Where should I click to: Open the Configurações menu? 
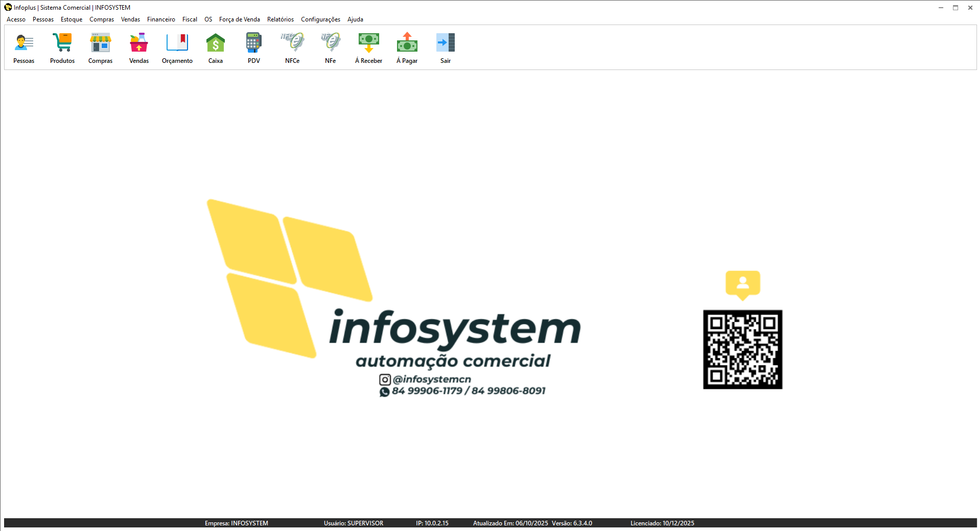pyautogui.click(x=320, y=19)
